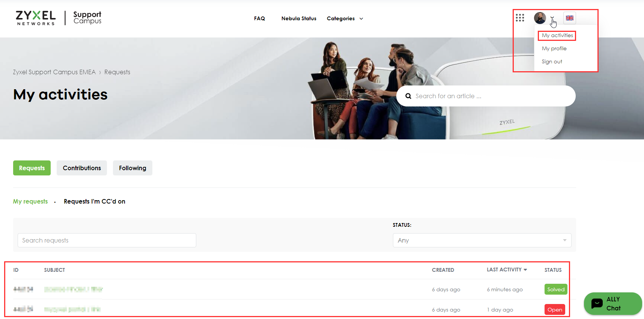Open the ALLY Chat widget
This screenshot has height=319, width=644.
click(612, 304)
